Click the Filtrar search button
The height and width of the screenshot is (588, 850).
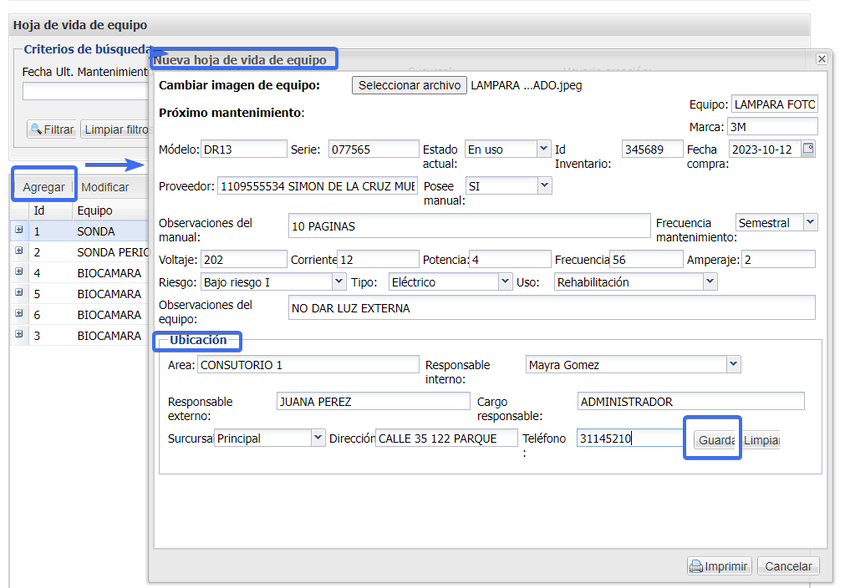52,130
